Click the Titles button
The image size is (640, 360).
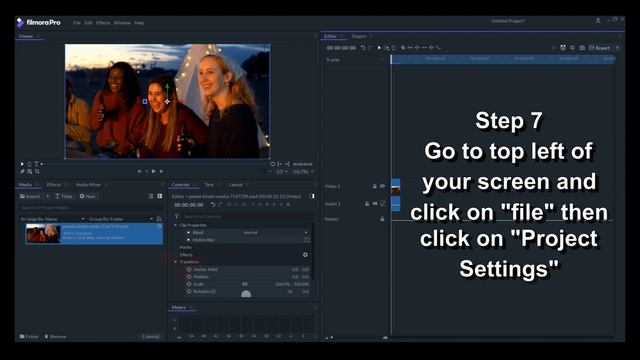64,196
